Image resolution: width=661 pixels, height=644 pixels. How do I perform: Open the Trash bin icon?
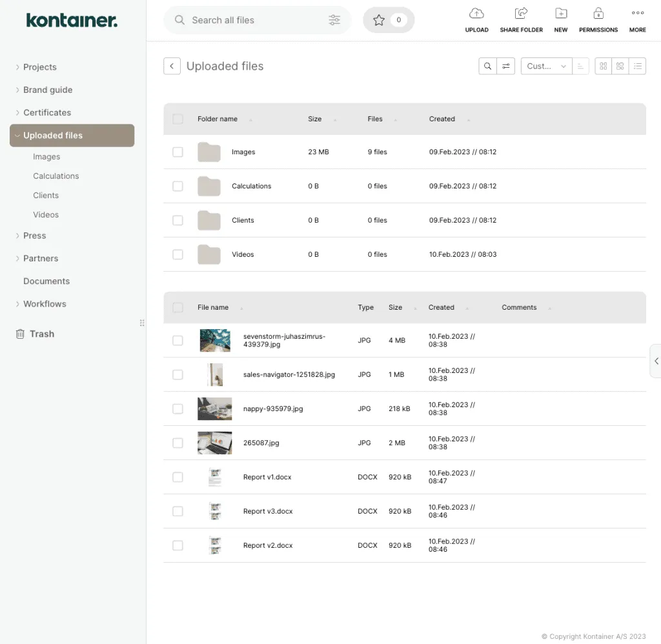point(20,334)
